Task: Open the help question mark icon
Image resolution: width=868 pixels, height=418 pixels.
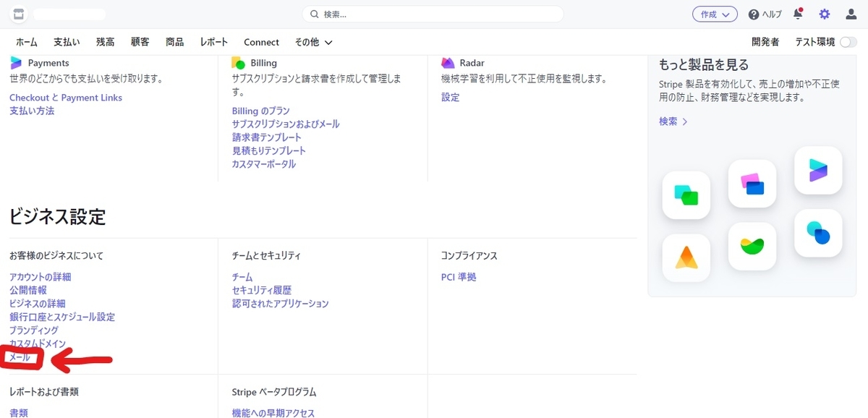Action: 754,14
